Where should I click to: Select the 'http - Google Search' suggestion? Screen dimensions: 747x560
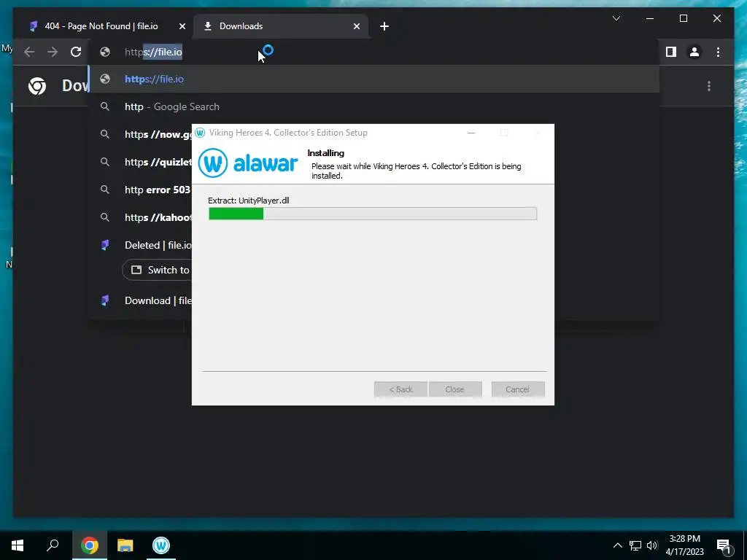point(374,106)
